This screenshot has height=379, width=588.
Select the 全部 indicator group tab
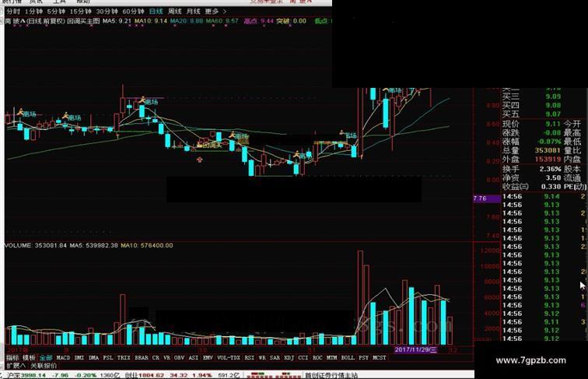46,358
